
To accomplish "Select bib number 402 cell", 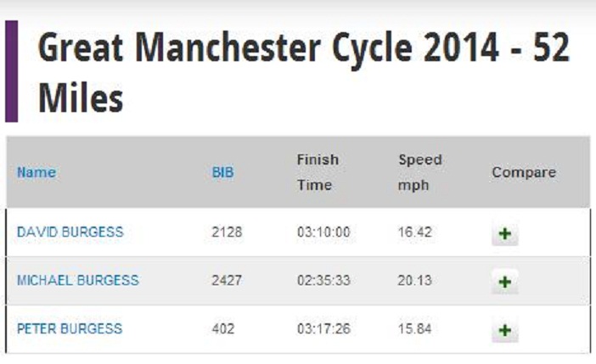I will [x=223, y=328].
